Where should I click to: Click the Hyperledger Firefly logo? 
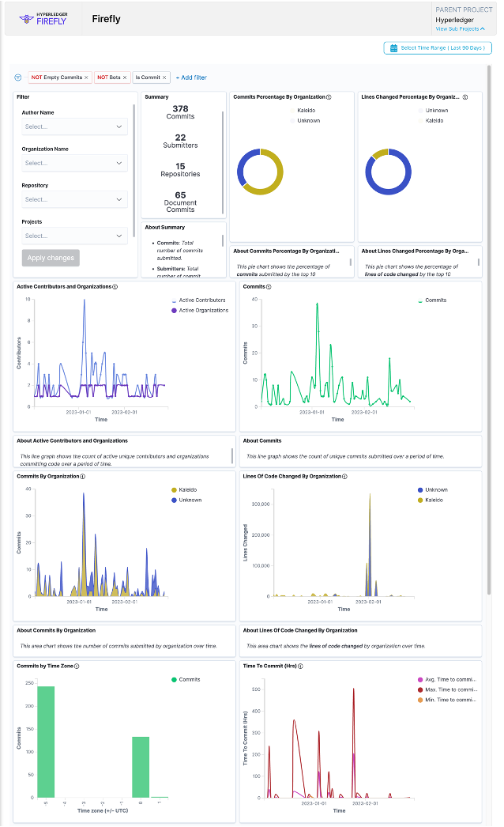point(43,19)
